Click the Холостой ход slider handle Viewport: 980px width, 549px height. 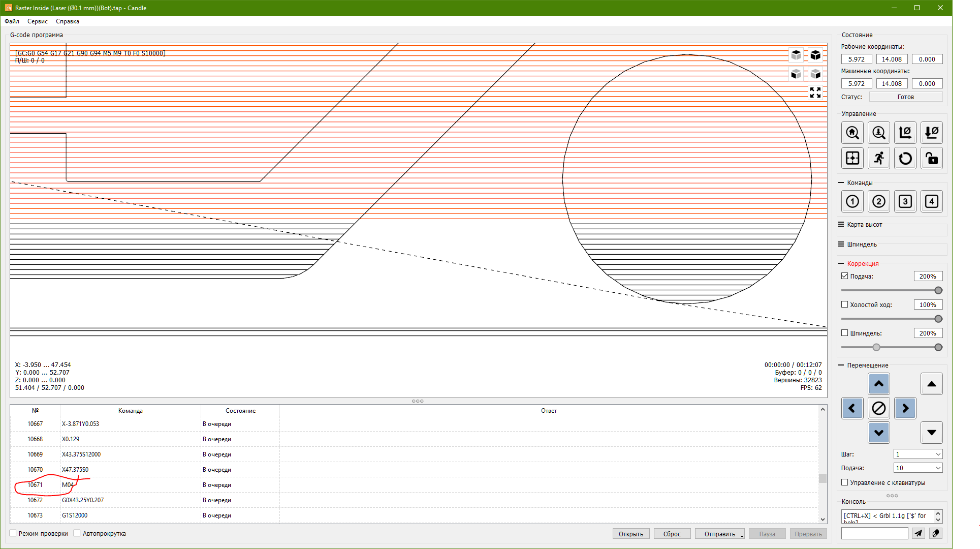[x=938, y=319]
